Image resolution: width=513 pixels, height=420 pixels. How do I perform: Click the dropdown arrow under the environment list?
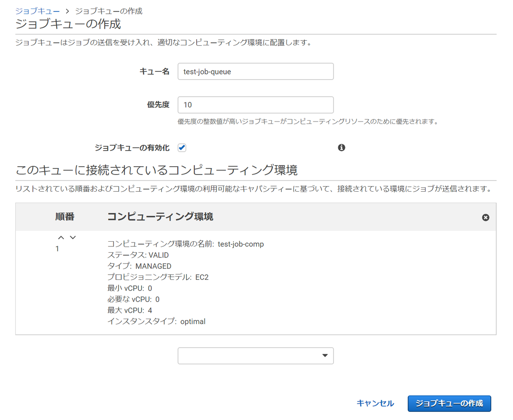click(324, 355)
